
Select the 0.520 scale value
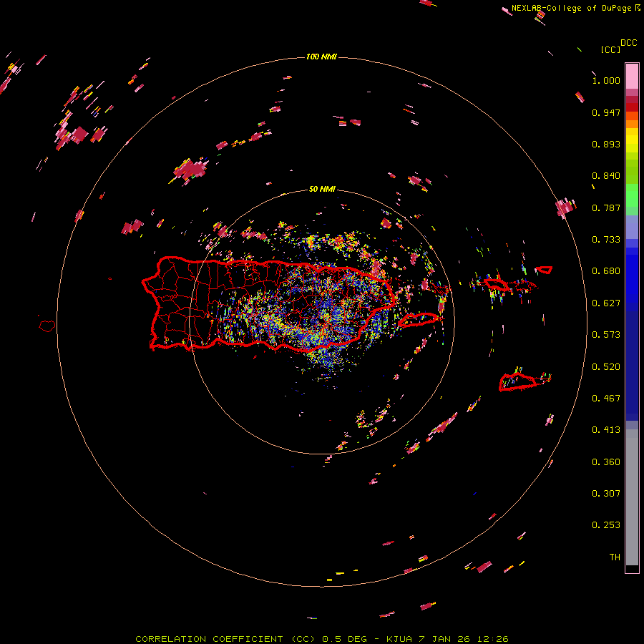click(606, 367)
